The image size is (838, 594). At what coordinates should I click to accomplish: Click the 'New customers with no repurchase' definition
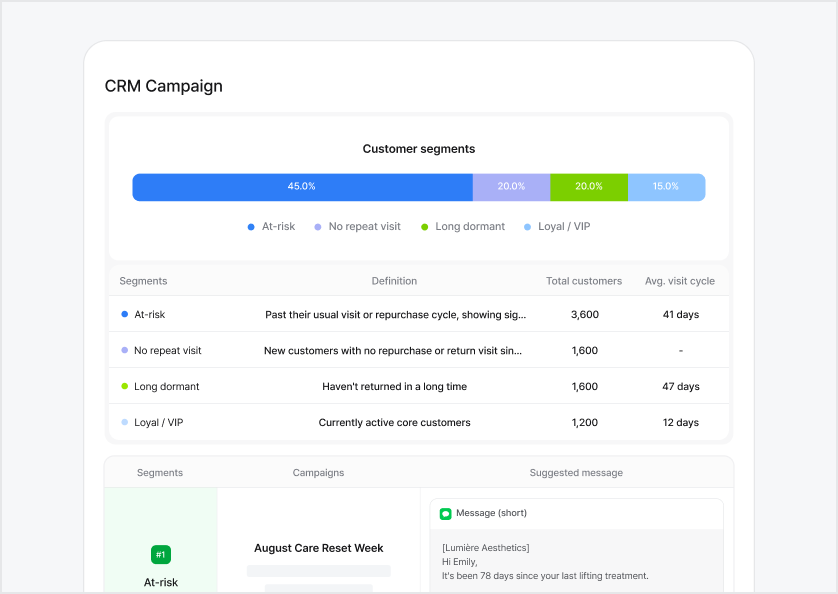[x=393, y=351]
